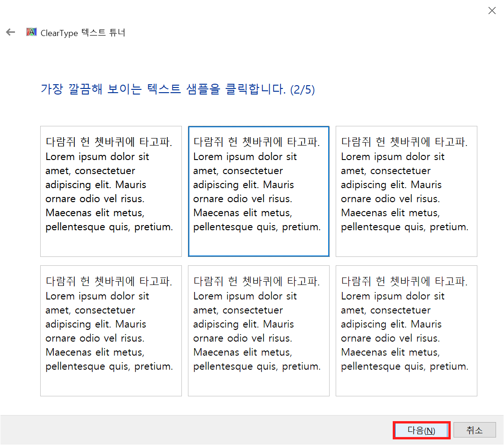Go back using the arrow icon
This screenshot has width=504, height=445.
click(x=11, y=32)
